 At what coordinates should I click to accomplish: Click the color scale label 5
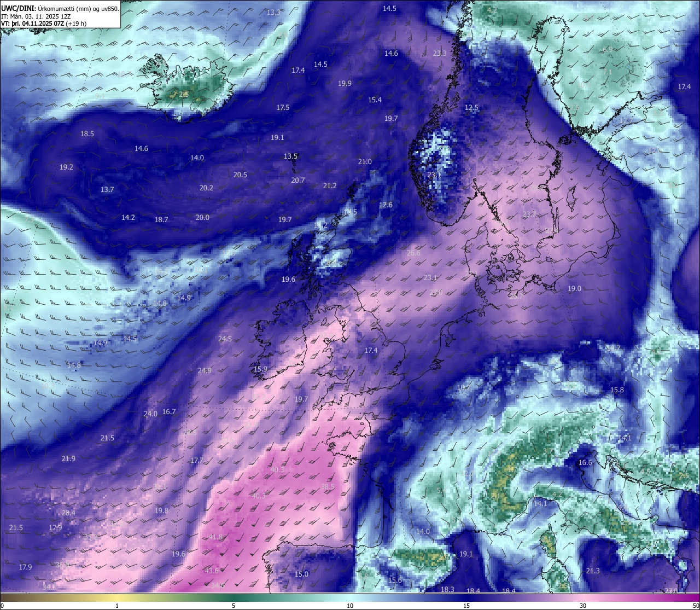coord(234,606)
